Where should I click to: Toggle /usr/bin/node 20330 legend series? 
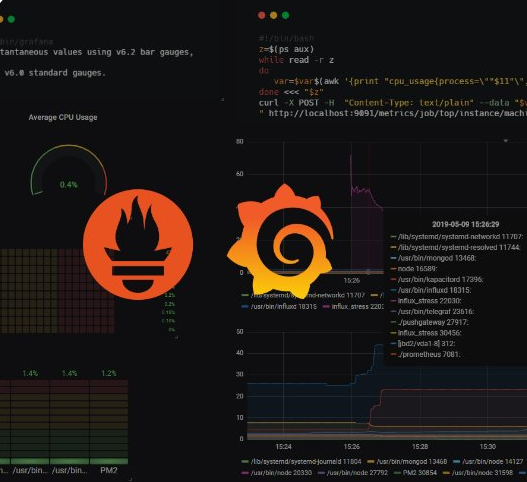277,473
